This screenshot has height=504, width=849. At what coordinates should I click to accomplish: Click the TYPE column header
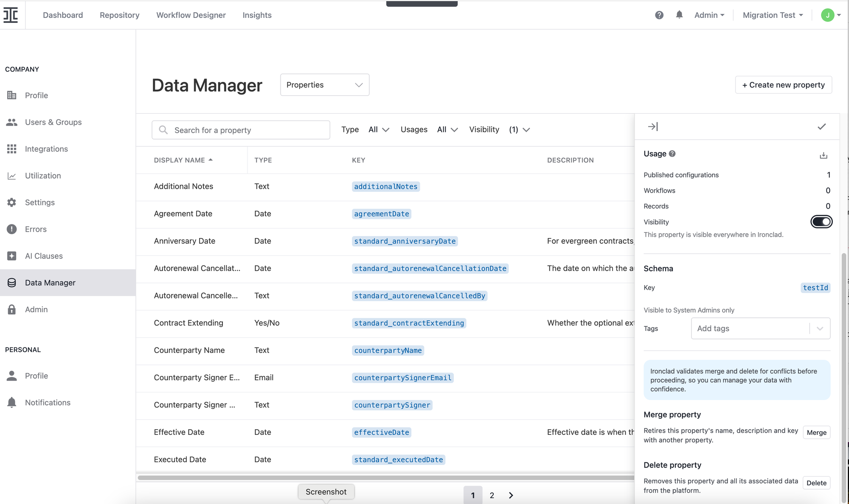click(x=263, y=160)
